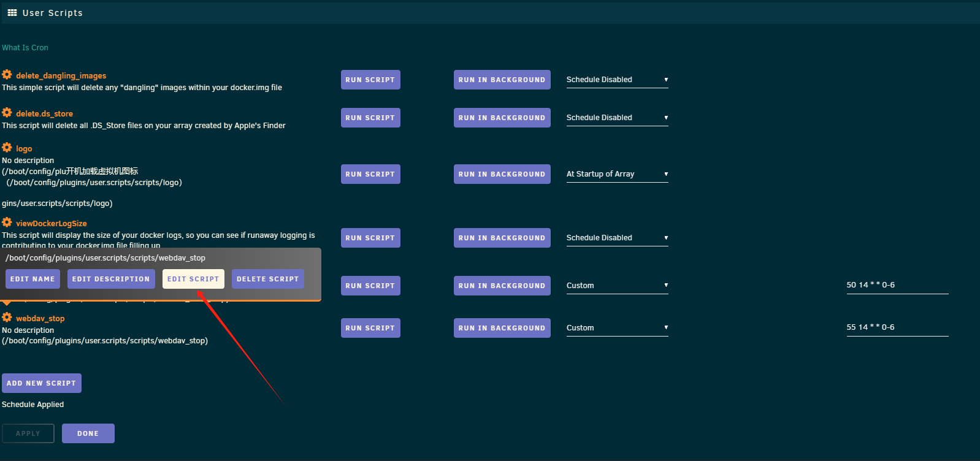This screenshot has width=980, height=461.
Task: Select Edit Name in the popup
Action: [x=33, y=279]
